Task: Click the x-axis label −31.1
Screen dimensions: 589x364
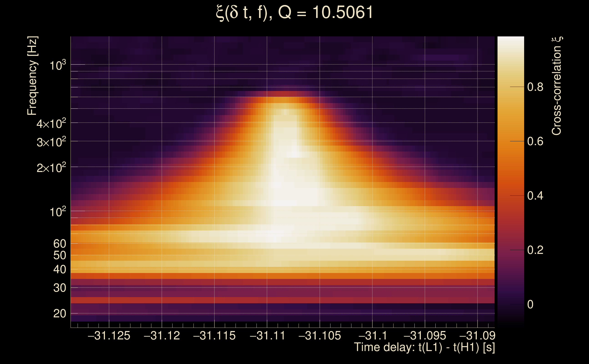Action: tap(373, 336)
